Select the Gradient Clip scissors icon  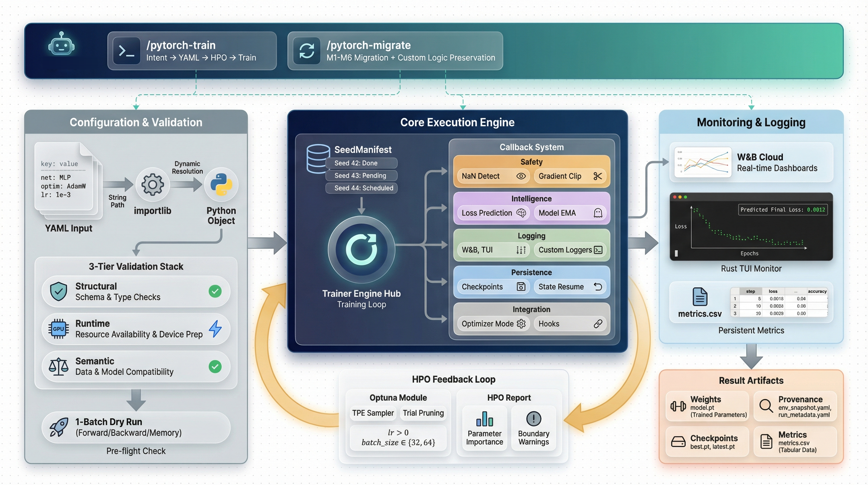tap(598, 176)
